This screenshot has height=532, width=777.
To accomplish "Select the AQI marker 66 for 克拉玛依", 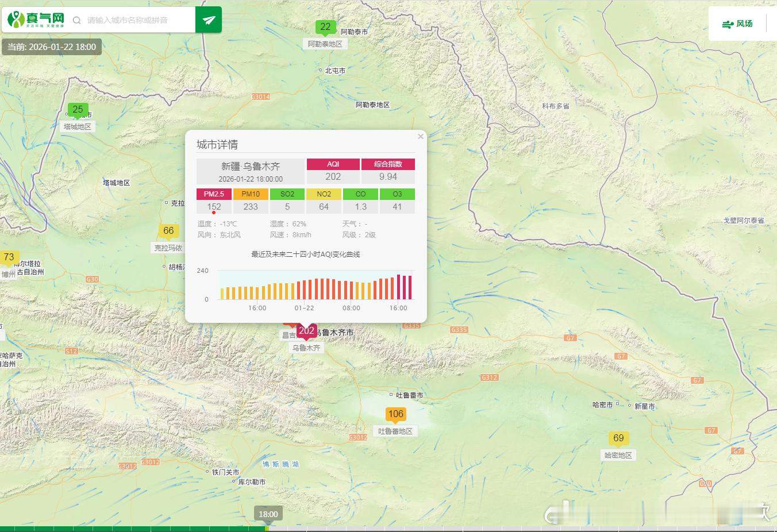I will [168, 231].
